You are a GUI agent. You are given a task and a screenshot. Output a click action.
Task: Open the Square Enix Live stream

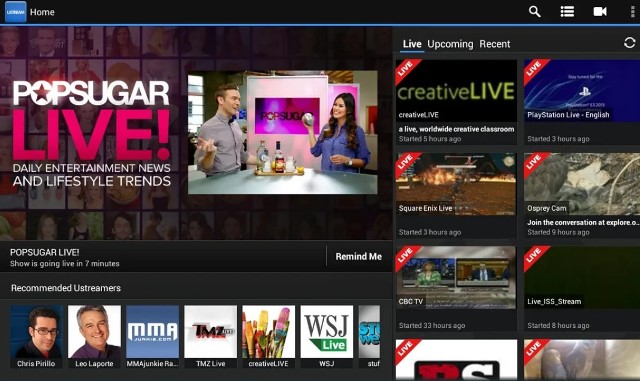point(456,184)
